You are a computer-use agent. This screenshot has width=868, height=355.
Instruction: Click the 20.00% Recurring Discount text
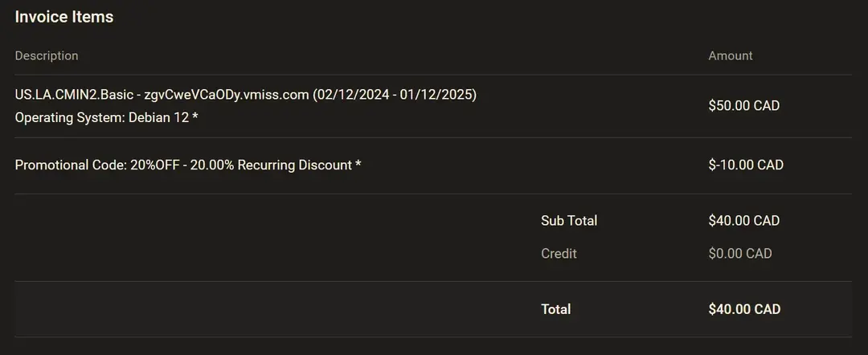[271, 165]
